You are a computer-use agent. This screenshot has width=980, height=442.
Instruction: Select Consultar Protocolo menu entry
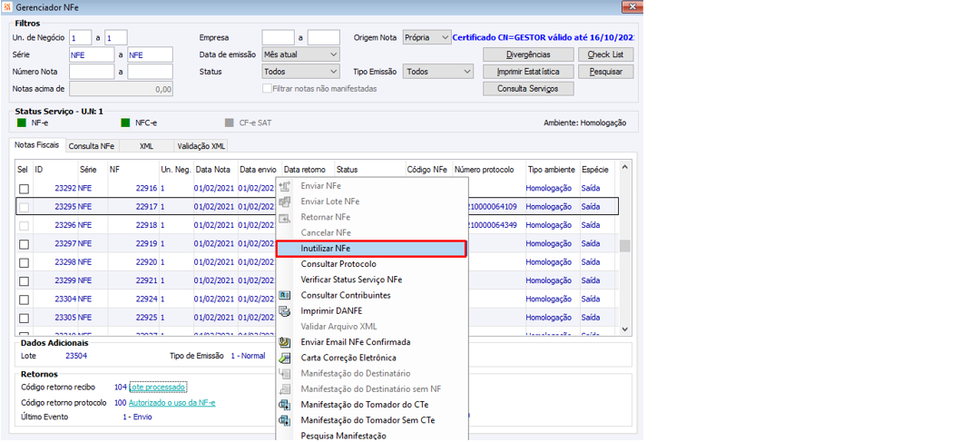[x=372, y=264]
